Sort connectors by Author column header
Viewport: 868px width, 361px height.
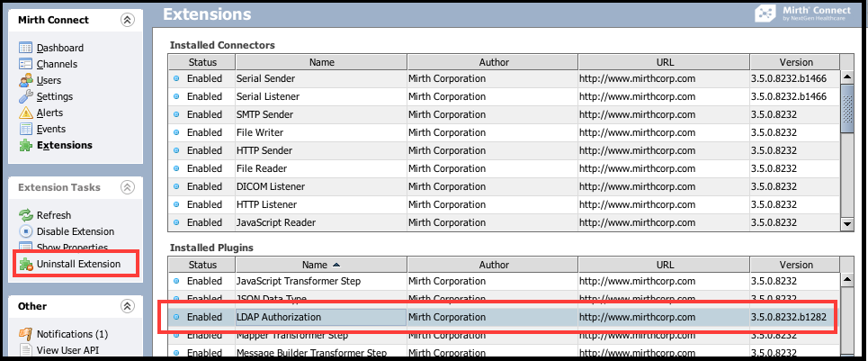[x=493, y=62]
